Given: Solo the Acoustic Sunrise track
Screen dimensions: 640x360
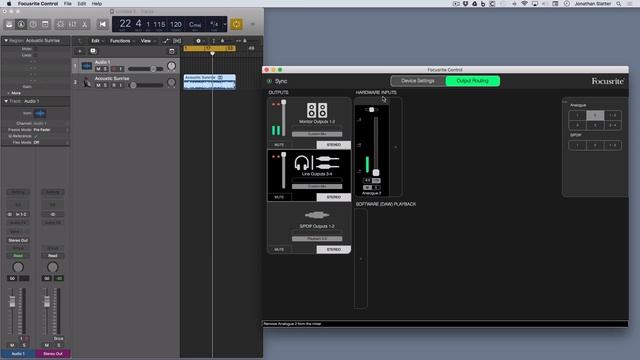Looking at the screenshot, I should click(x=105, y=85).
